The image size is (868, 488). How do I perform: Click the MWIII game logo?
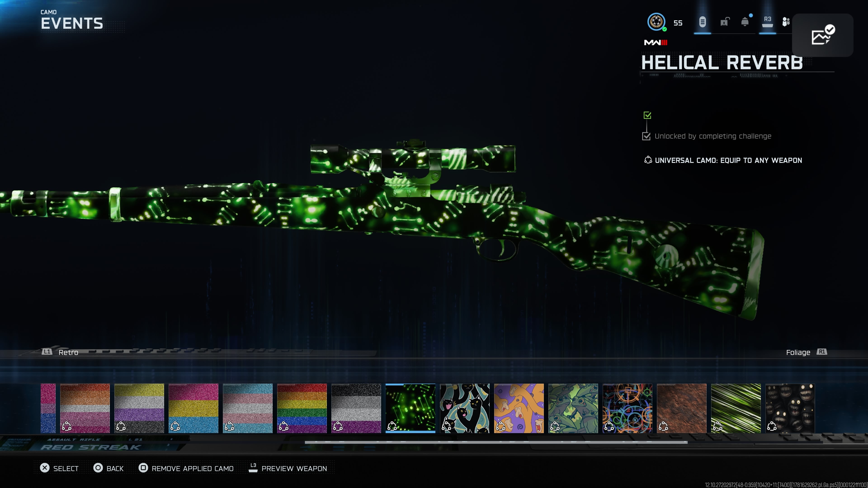coord(655,42)
